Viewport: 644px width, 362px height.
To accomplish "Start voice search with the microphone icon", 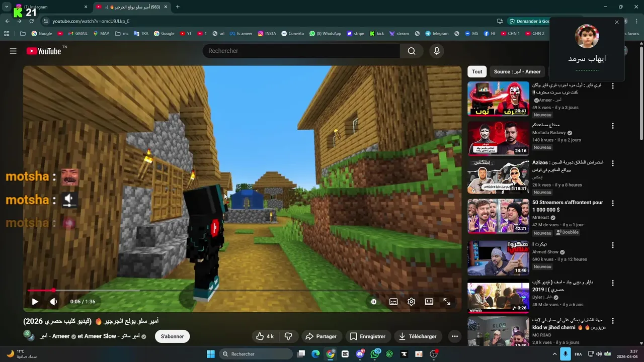I will (437, 51).
